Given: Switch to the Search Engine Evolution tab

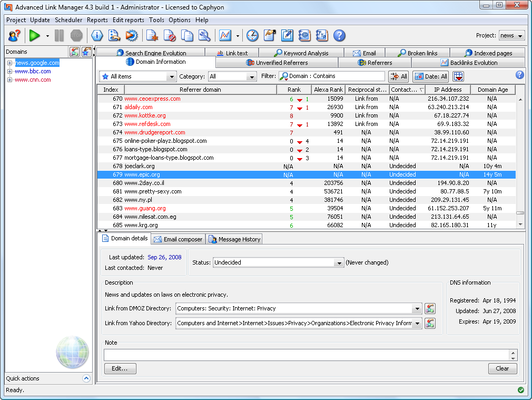Looking at the screenshot, I should pos(151,53).
